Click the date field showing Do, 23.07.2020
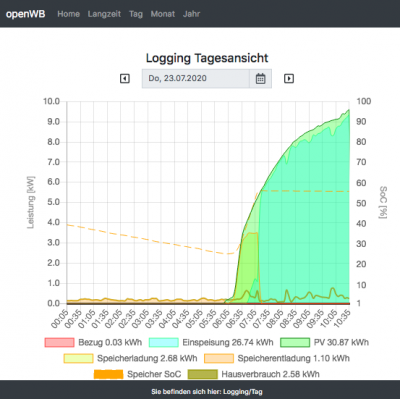 pyautogui.click(x=196, y=79)
